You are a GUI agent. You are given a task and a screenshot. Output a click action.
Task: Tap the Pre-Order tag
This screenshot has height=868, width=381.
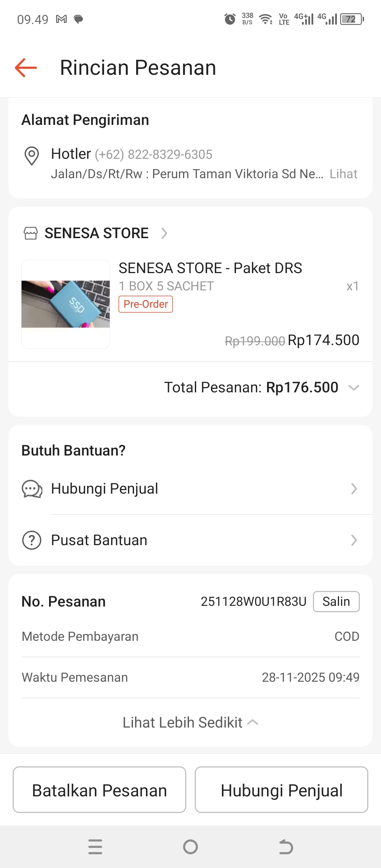pyautogui.click(x=146, y=304)
